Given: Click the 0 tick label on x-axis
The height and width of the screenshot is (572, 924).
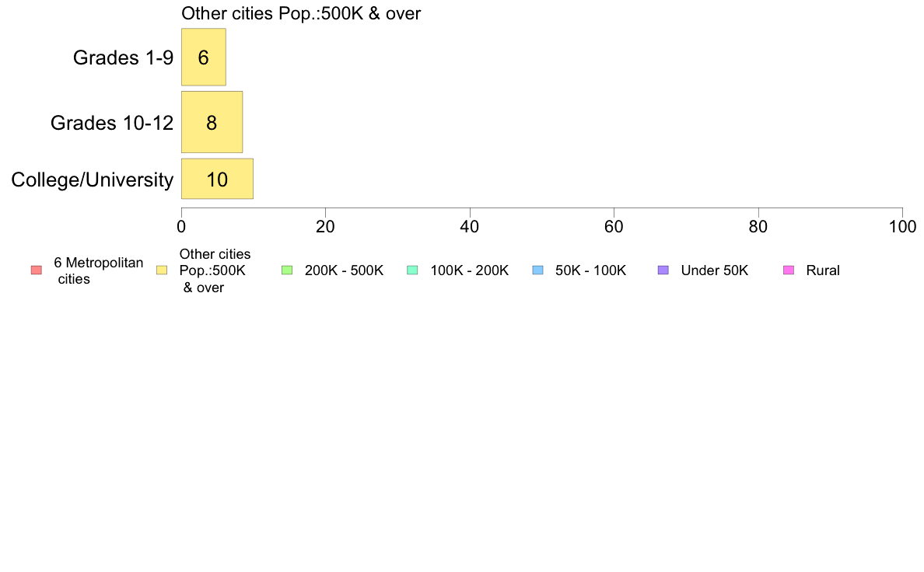Looking at the screenshot, I should tap(181, 227).
